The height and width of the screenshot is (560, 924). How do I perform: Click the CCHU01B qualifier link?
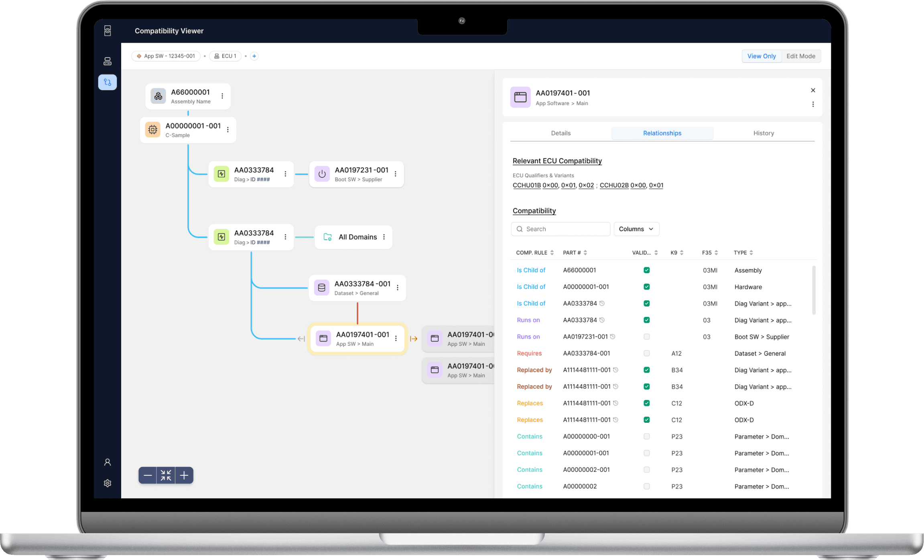point(526,185)
